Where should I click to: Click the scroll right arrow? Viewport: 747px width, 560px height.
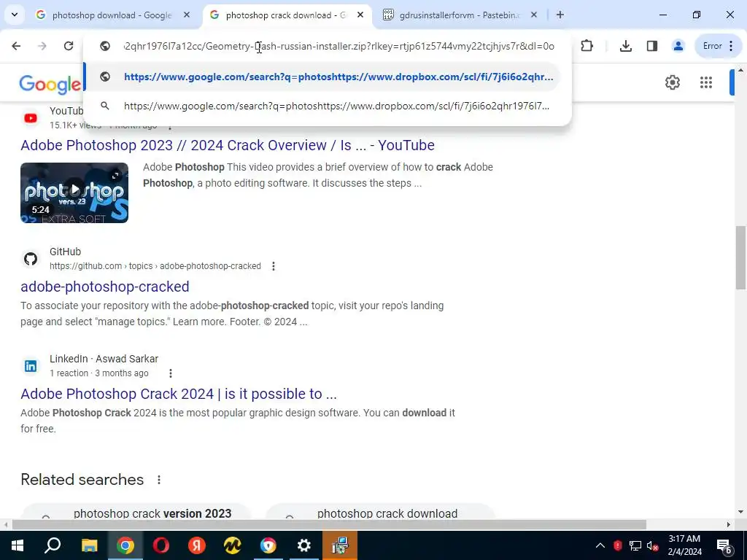click(729, 524)
